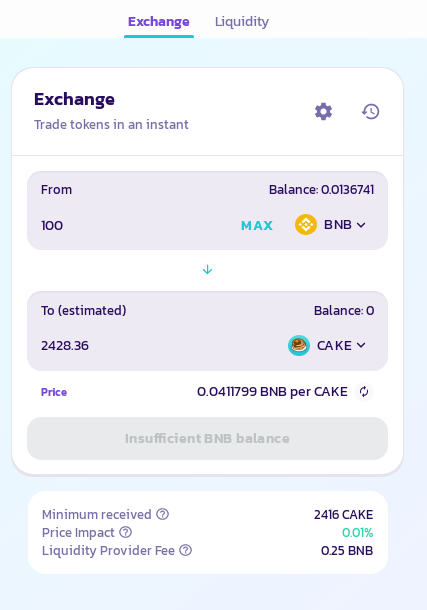
Task: Click the BNB coin logo
Action: pyautogui.click(x=306, y=224)
